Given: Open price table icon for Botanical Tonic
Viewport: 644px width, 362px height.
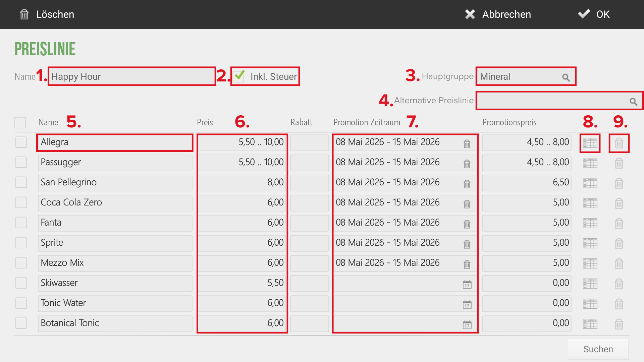Looking at the screenshot, I should 590,324.
